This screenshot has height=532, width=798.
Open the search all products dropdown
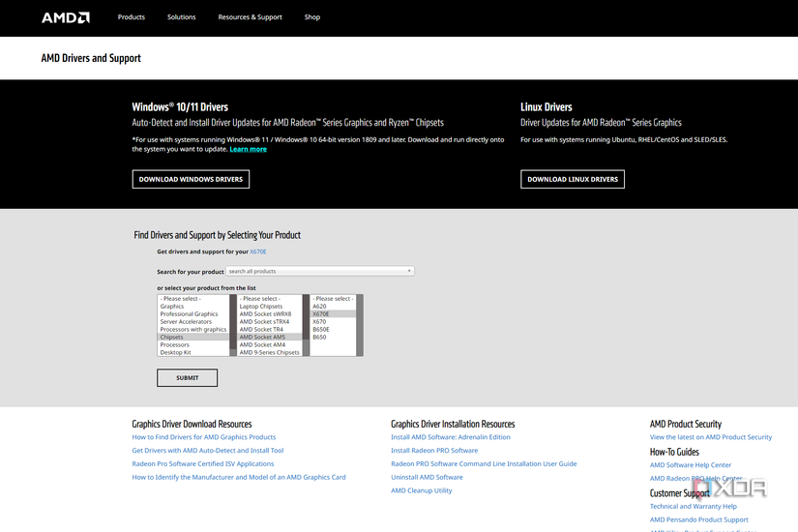pos(319,272)
